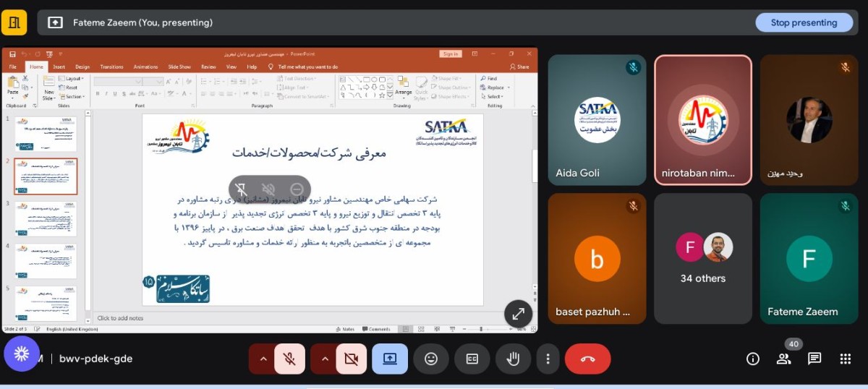This screenshot has height=389, width=868.
Task: Expand video settings chevron beside camera
Action: click(x=324, y=359)
